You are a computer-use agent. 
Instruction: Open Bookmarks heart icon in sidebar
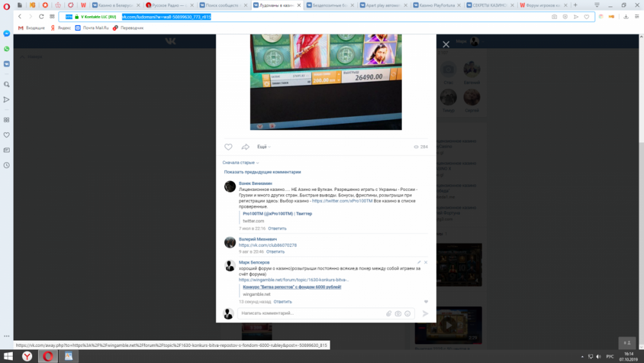tap(6, 135)
